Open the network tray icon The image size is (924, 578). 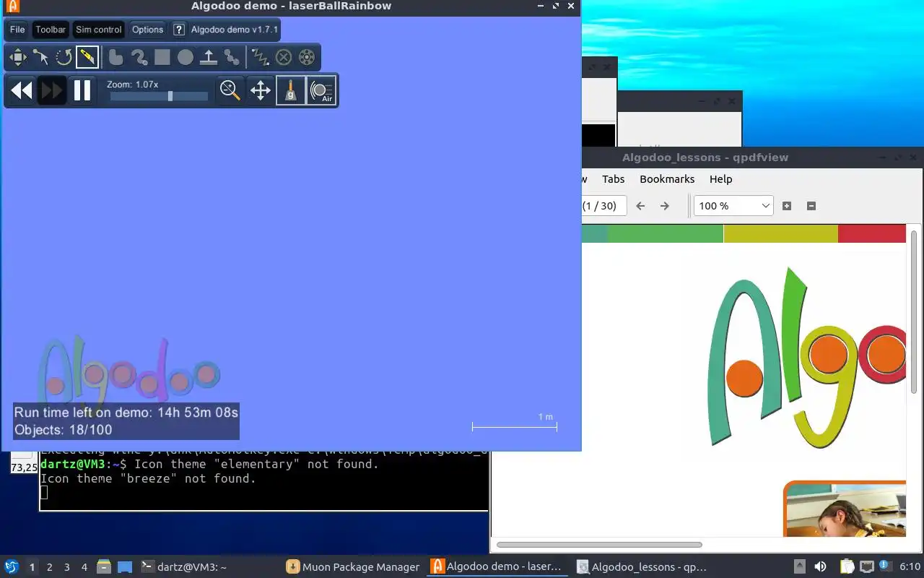(x=867, y=567)
